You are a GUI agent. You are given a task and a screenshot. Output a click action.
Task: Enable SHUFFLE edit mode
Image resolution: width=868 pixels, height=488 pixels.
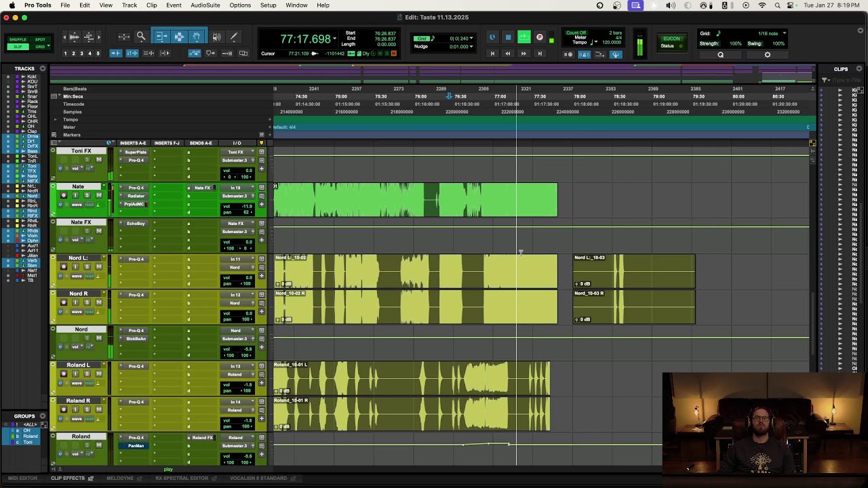[x=18, y=39]
